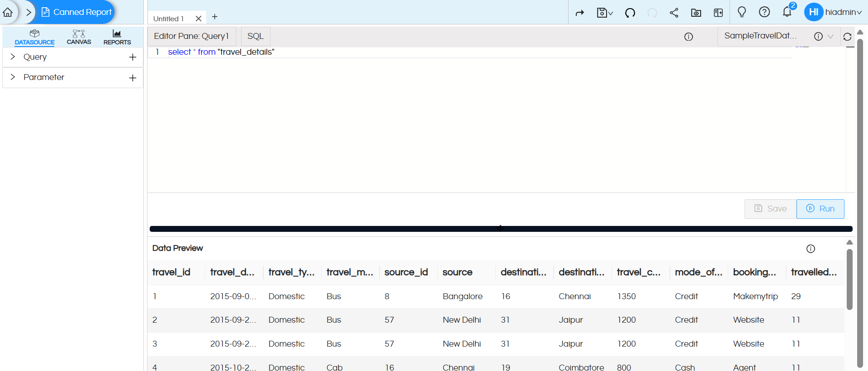Select the Editor Pane: Query1 tab
The height and width of the screenshot is (371, 868).
point(191,36)
